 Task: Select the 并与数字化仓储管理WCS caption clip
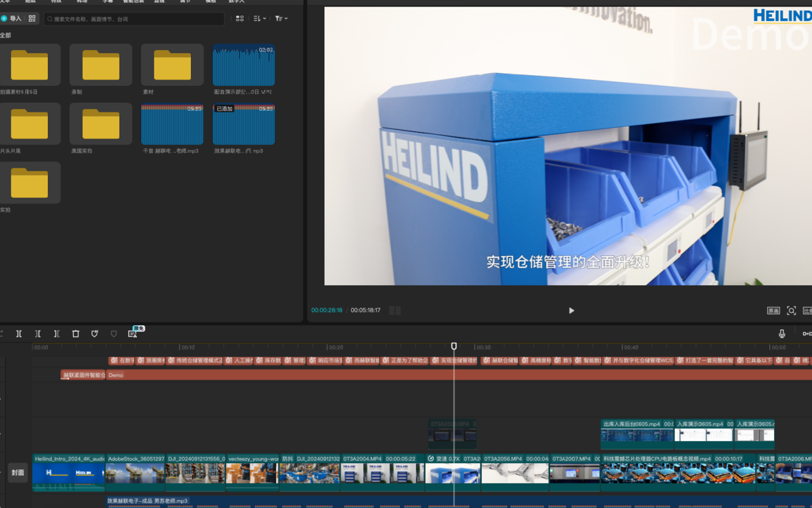(638, 361)
